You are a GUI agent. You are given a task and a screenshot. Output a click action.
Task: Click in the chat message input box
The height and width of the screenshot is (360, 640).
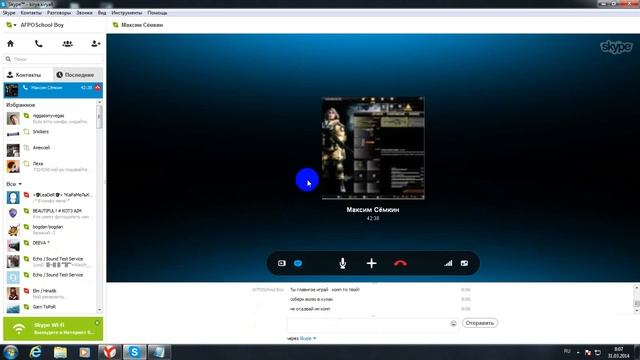pyautogui.click(x=373, y=325)
